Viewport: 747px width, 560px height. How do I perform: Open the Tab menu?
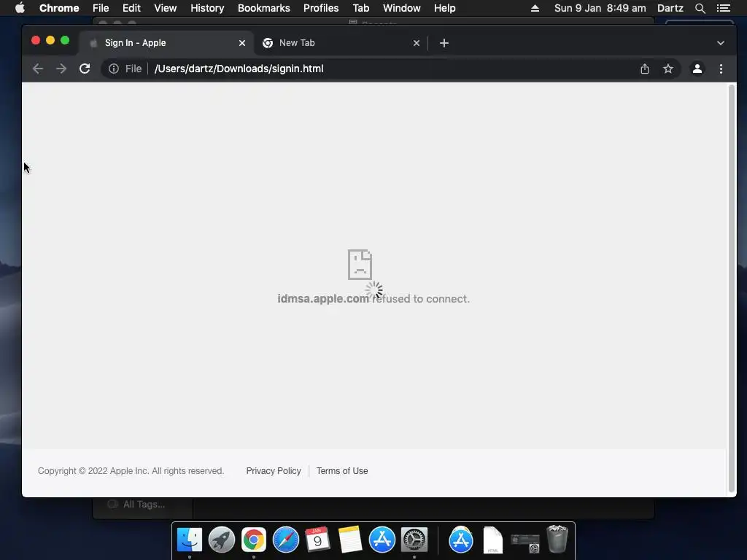(360, 8)
